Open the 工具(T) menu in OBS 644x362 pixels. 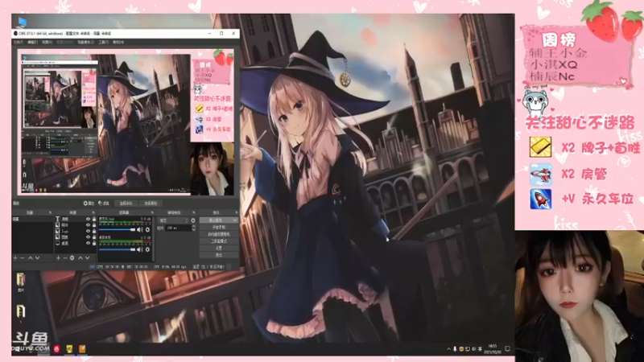tap(103, 42)
